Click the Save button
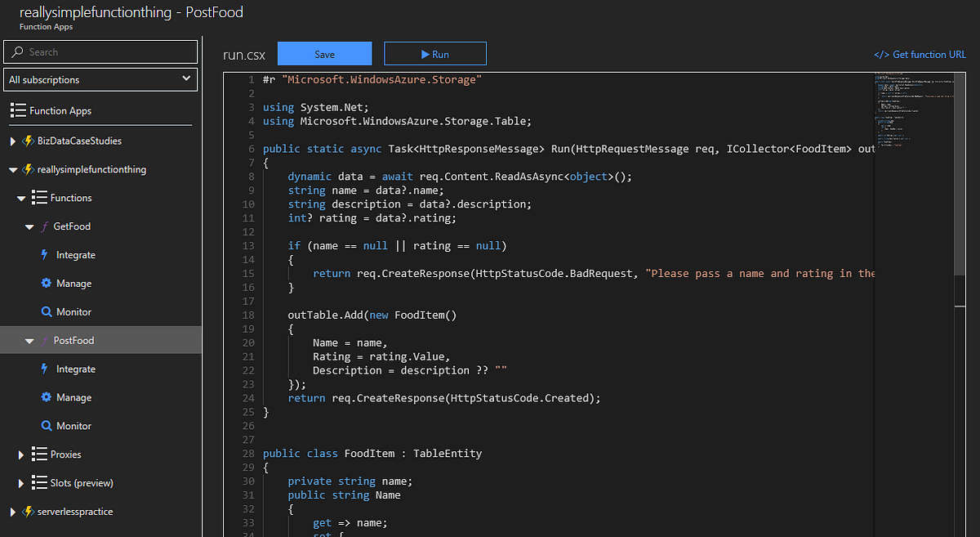This screenshot has width=980, height=537. (325, 54)
